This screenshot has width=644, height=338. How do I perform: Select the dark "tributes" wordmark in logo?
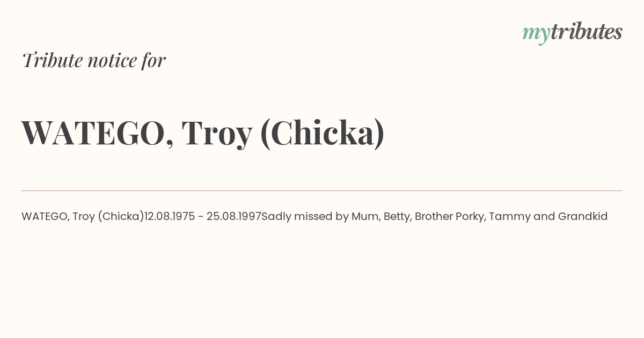pyautogui.click(x=587, y=32)
